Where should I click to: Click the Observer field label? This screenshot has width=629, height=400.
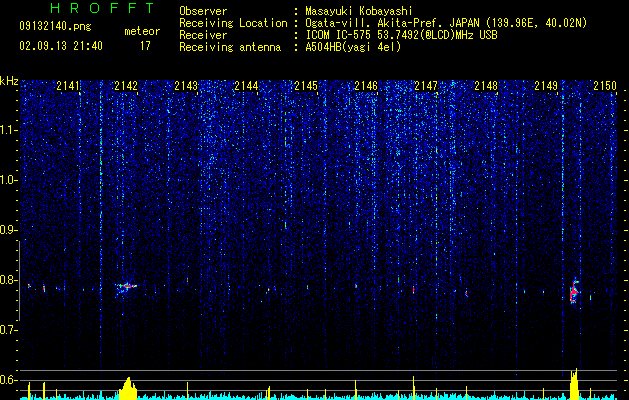(203, 12)
